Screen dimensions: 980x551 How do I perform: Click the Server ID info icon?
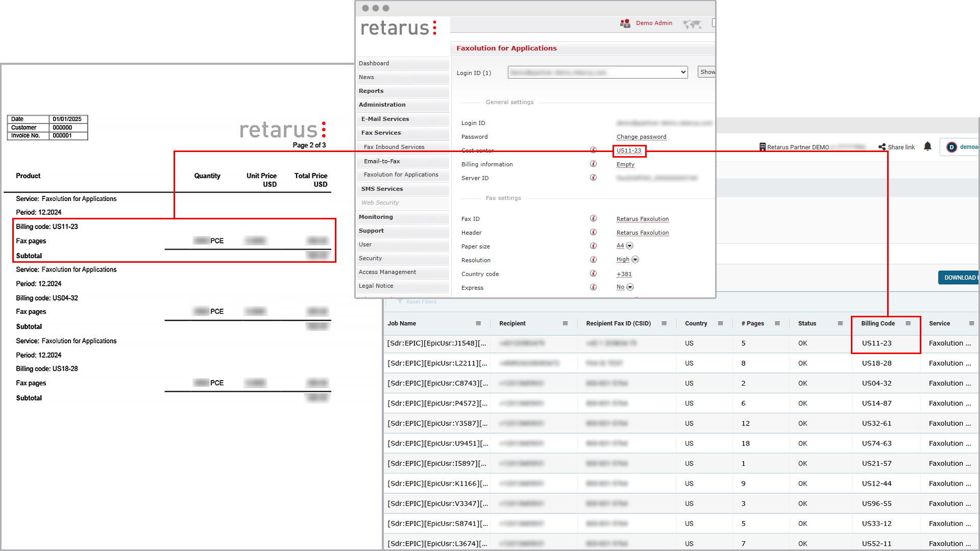pos(593,178)
